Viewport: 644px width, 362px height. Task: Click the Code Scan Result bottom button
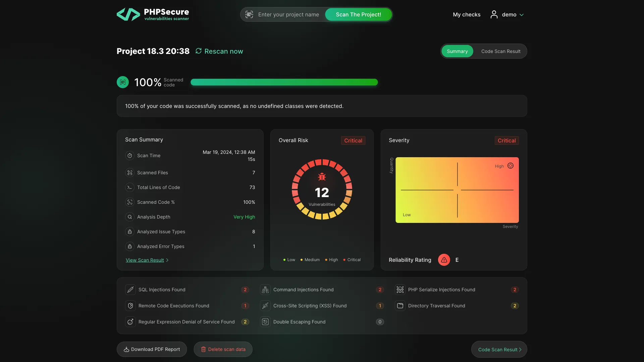click(499, 349)
